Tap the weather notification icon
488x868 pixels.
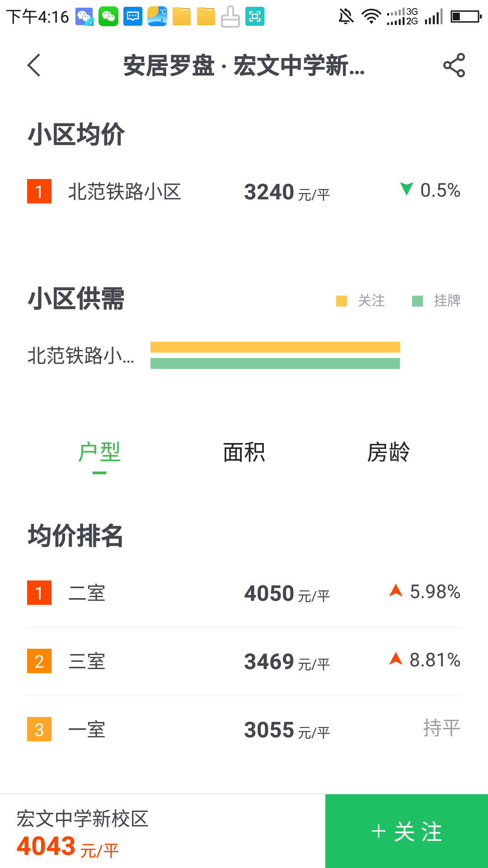point(157,17)
